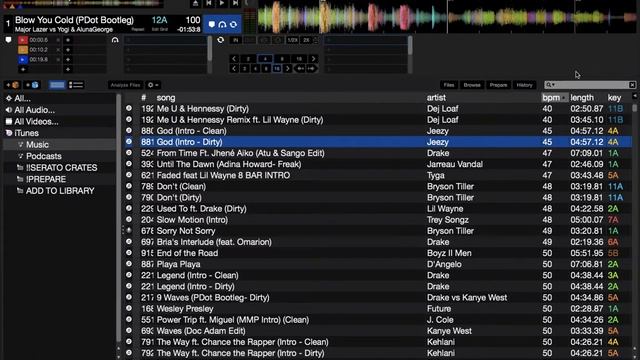This screenshot has height=360, width=640.
Task: Sort the library by bpm column header
Action: [x=554, y=98]
